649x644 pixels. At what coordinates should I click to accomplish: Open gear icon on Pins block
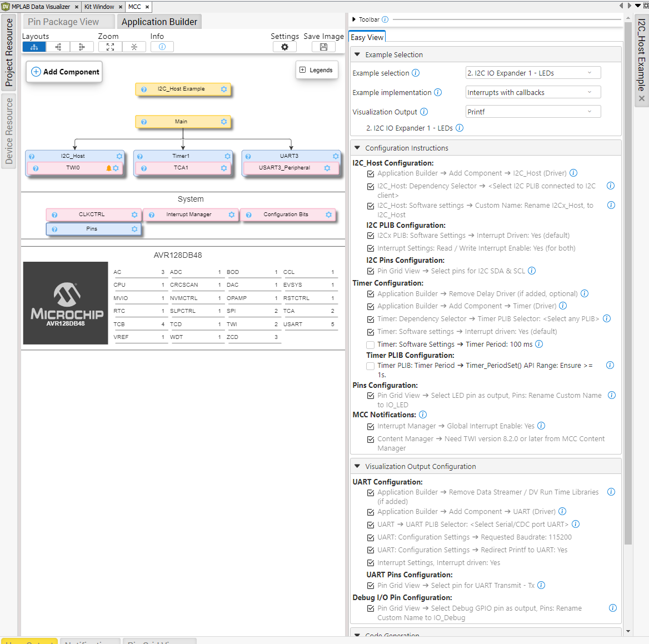134,229
